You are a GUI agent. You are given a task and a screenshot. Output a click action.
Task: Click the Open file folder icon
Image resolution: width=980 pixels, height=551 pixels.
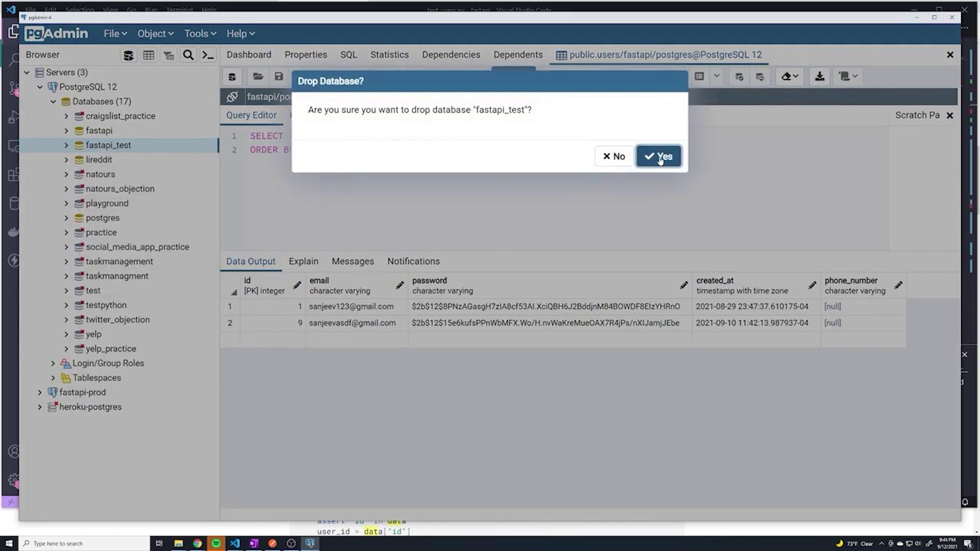[258, 77]
